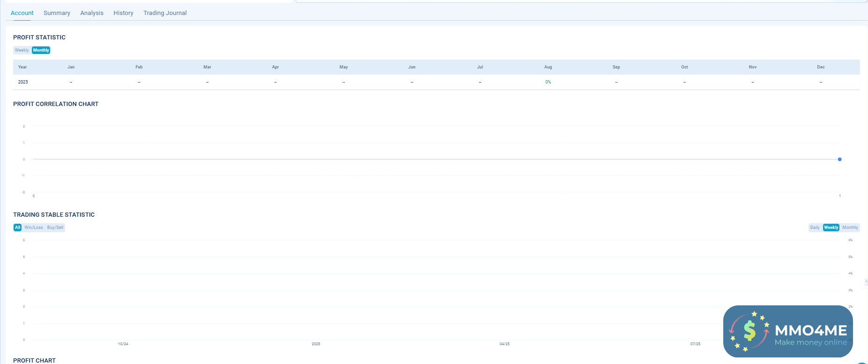
Task: Click the 04/25 date label on the chart axis
Action: (504, 344)
